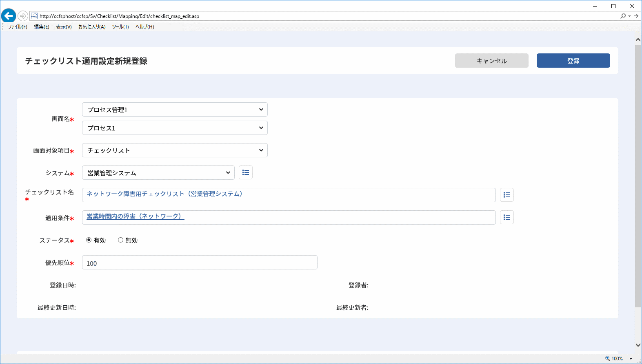Viewport: 642px width, 364px height.
Task: Open the list picker beside 適用条件 field
Action: (x=507, y=217)
